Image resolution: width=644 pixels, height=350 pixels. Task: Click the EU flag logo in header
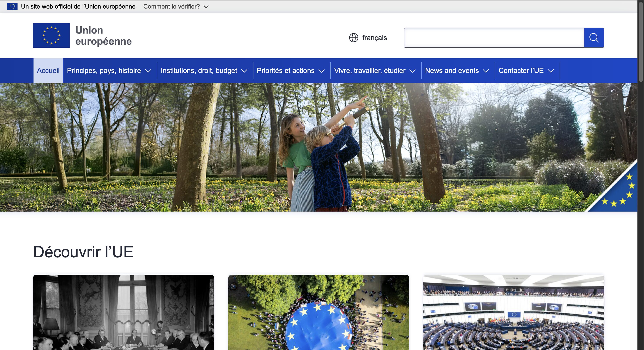click(51, 35)
